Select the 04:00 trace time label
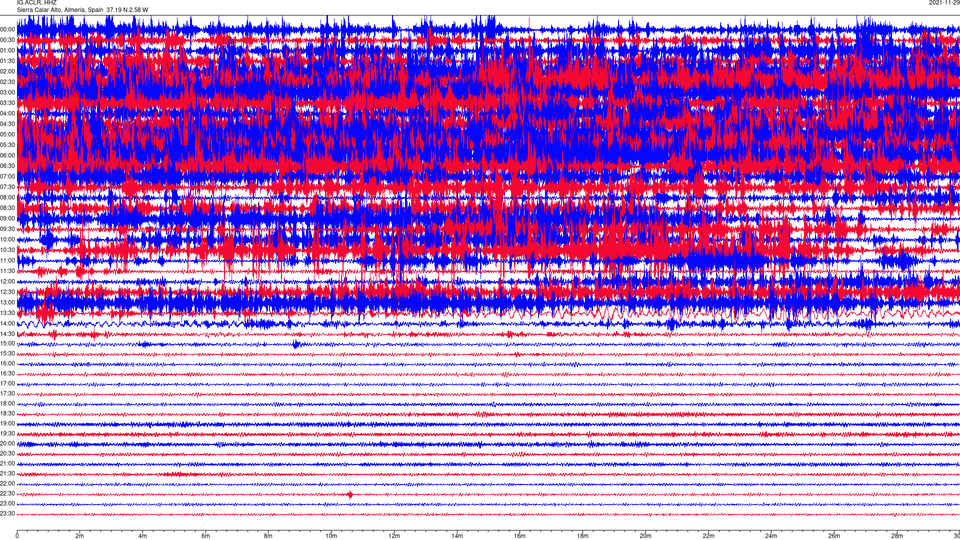The image size is (960, 540). point(7,113)
